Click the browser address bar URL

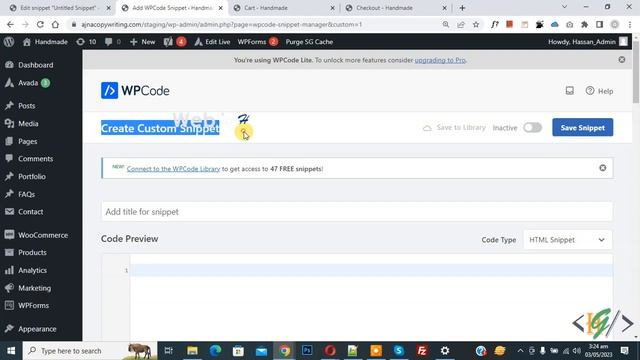point(221,24)
